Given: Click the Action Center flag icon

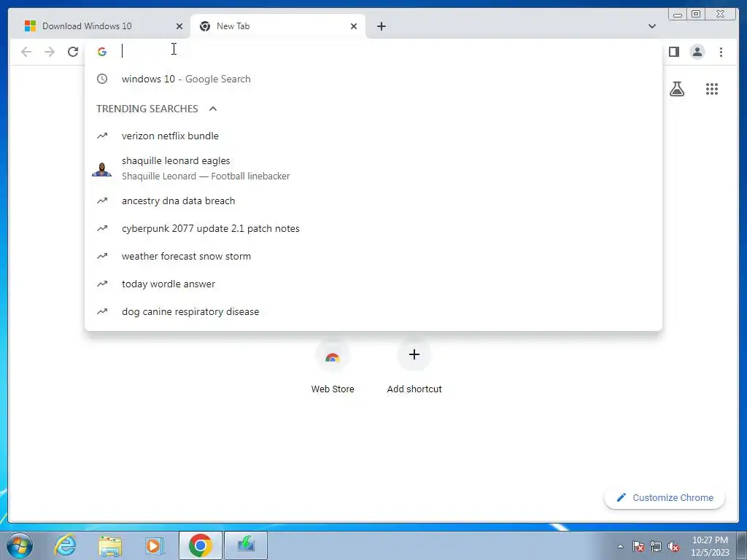Looking at the screenshot, I should [638, 546].
